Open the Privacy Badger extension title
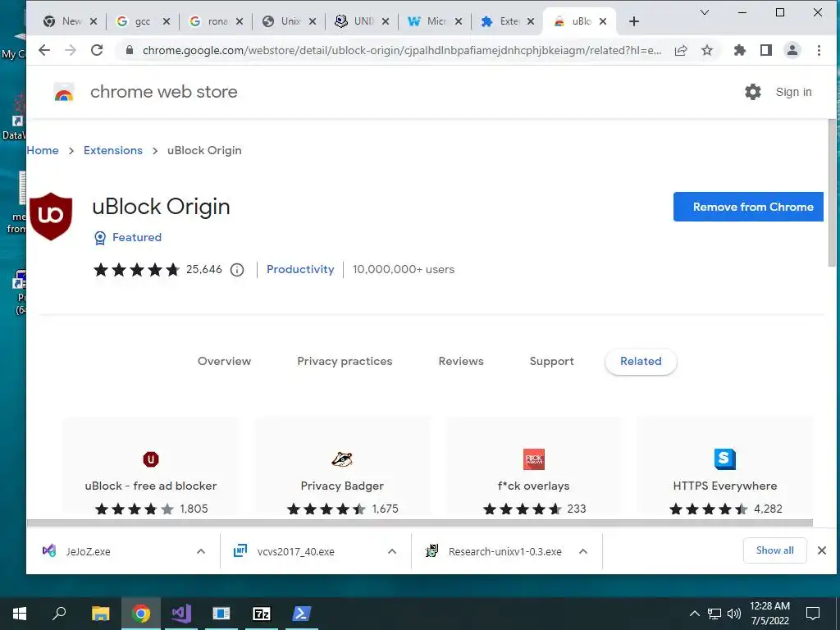The height and width of the screenshot is (630, 840). 342,486
